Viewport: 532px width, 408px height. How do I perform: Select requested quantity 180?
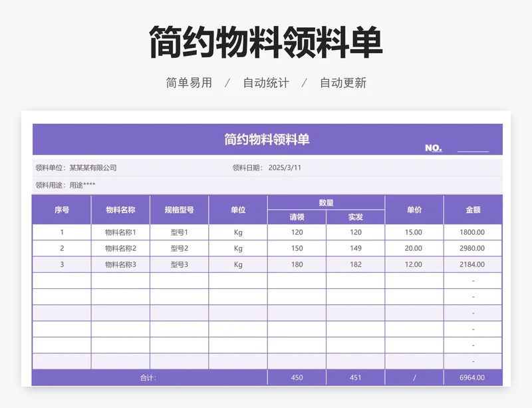tap(297, 265)
